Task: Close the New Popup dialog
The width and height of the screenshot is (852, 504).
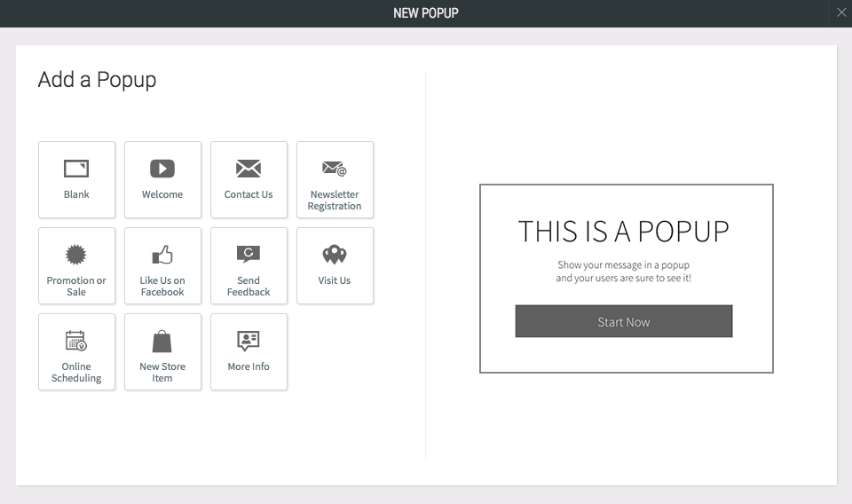Action: (x=841, y=12)
